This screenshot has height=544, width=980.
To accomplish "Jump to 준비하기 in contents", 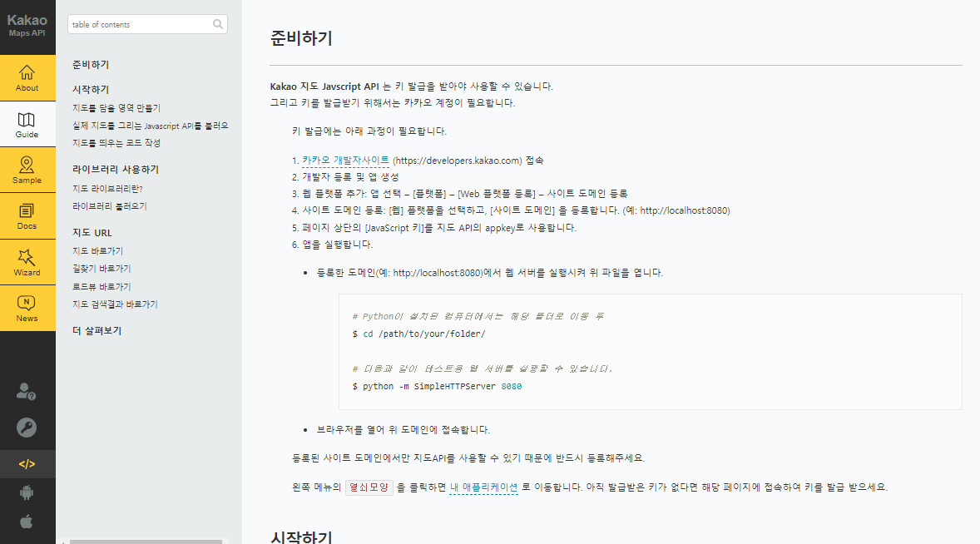I will pyautogui.click(x=91, y=64).
